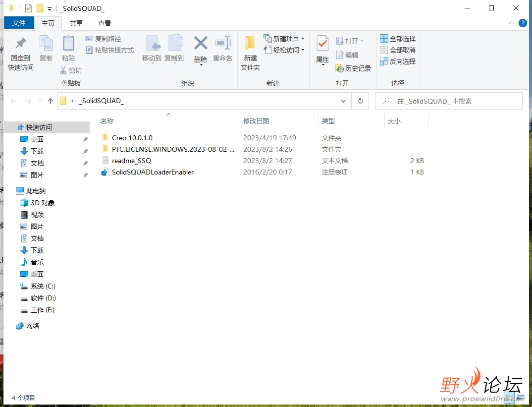
Task: Click Copy path (复制路径)
Action: click(103, 39)
